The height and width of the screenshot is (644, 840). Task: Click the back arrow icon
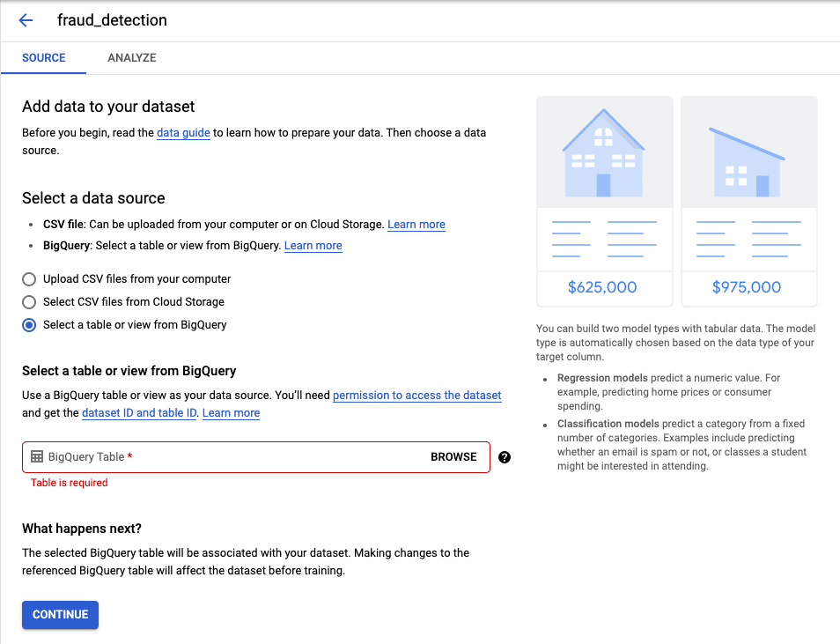click(x=26, y=20)
